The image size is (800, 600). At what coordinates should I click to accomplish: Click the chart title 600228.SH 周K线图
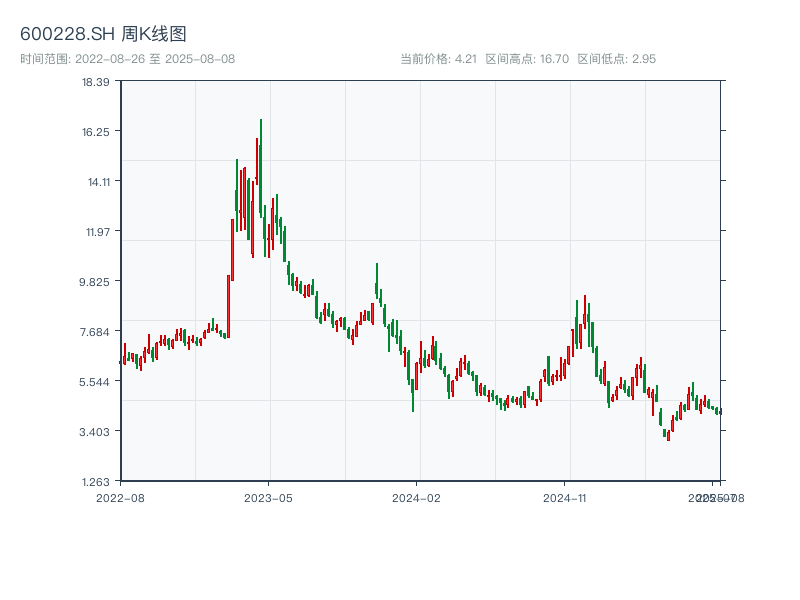coord(103,34)
